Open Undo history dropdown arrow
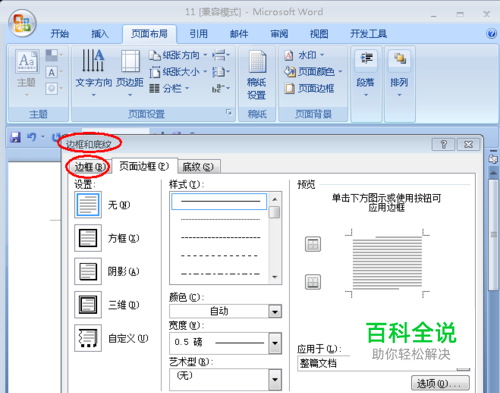Viewport: 500px width, 393px height. point(43,137)
